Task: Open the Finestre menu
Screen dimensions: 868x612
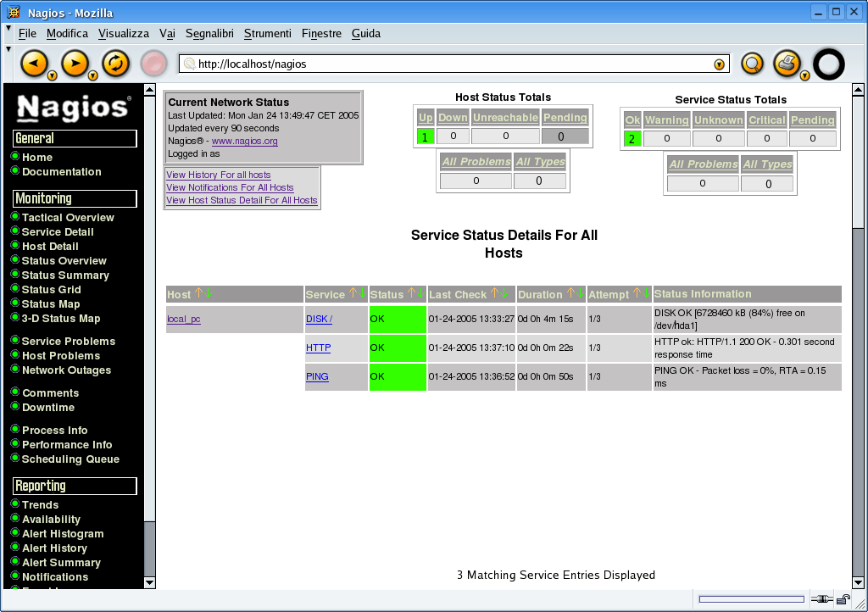Action: pos(321,33)
